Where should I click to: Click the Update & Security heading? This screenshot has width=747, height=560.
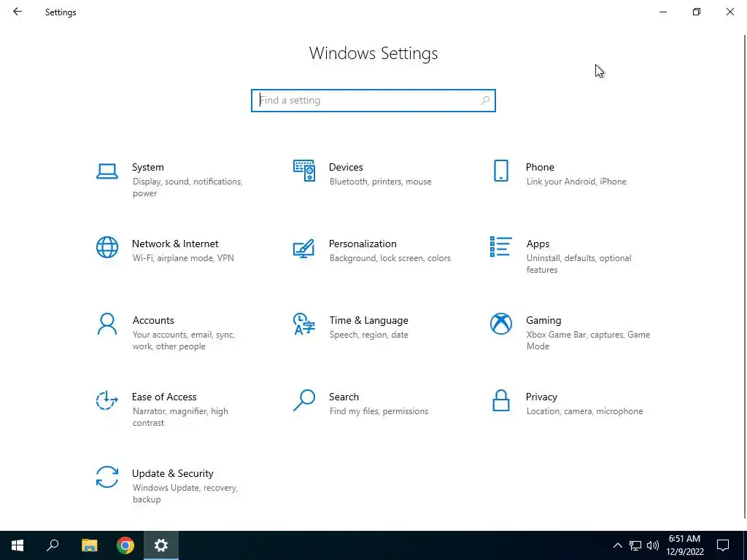pos(172,474)
